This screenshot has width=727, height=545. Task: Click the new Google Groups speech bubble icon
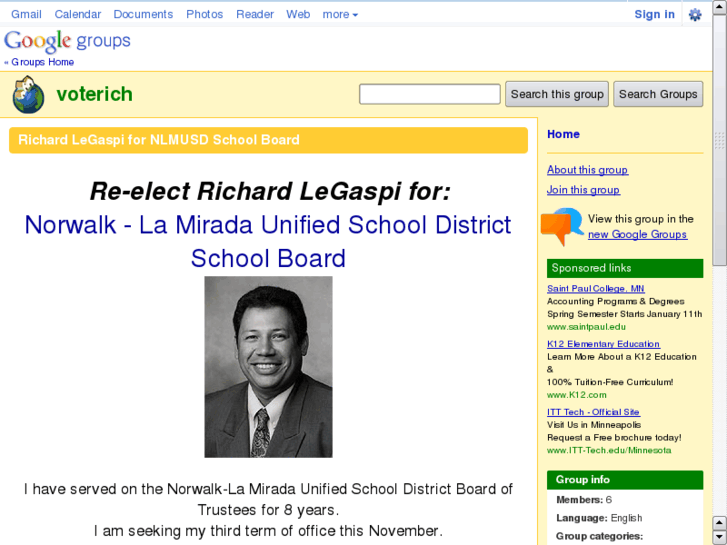click(x=562, y=226)
